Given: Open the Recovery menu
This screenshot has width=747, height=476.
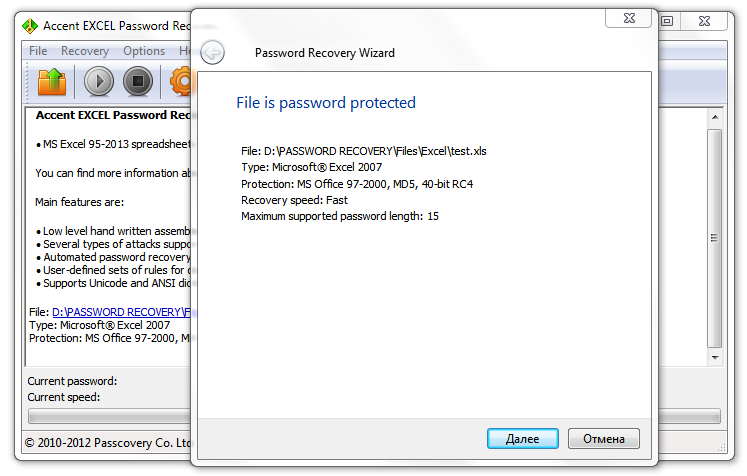Looking at the screenshot, I should click(x=85, y=51).
